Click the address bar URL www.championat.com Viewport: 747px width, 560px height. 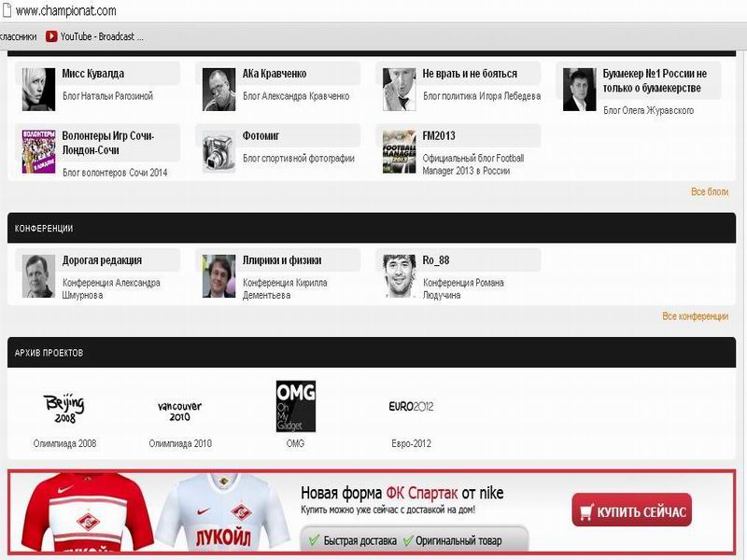65,10
